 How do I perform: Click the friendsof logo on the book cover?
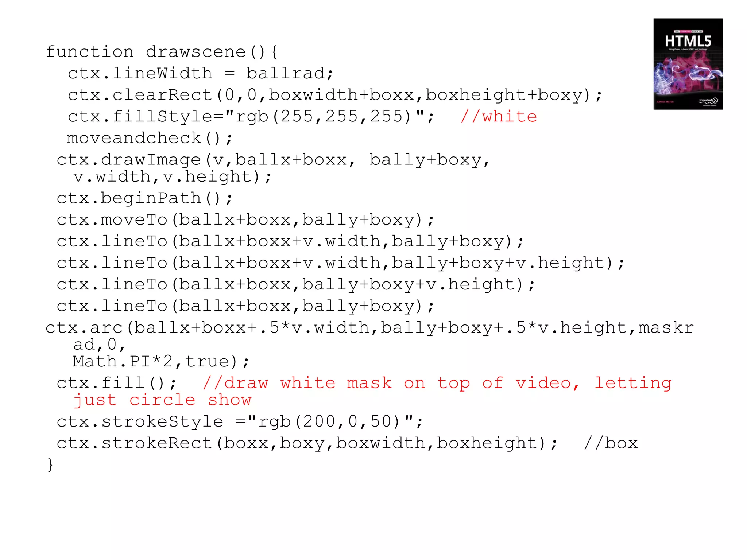click(708, 101)
